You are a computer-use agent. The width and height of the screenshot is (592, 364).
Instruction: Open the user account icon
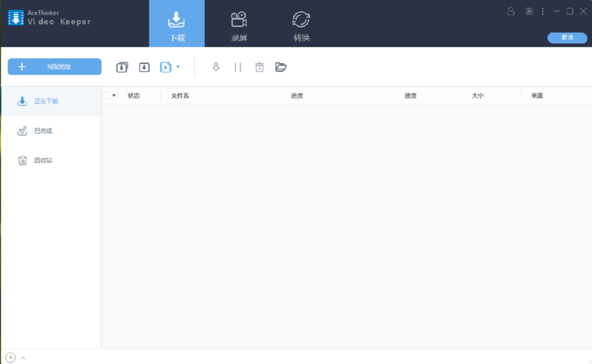(511, 11)
